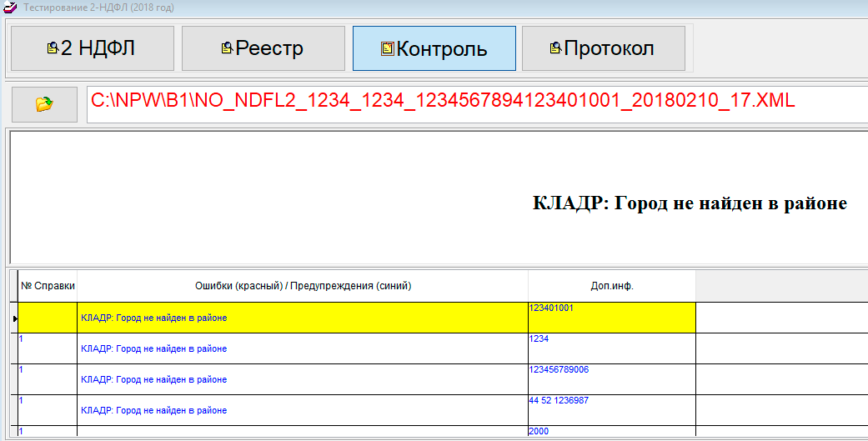Click the open file folder icon button
Image resolution: width=868 pixels, height=441 pixels.
pos(44,104)
